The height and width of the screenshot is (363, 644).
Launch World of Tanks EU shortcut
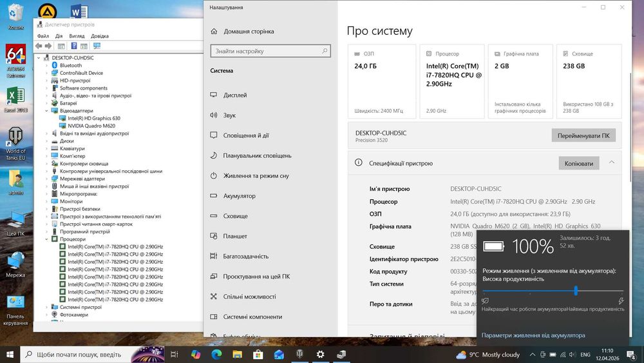click(15, 144)
